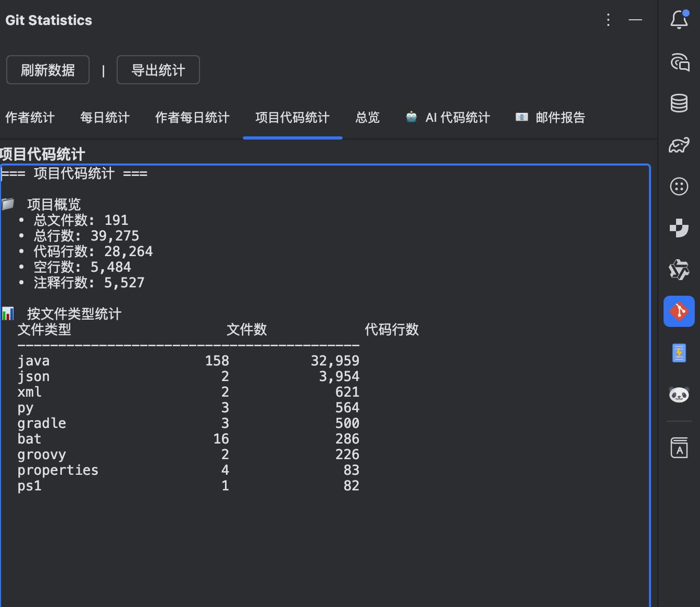
Task: Open the lightning document tool window
Action: coord(679,353)
